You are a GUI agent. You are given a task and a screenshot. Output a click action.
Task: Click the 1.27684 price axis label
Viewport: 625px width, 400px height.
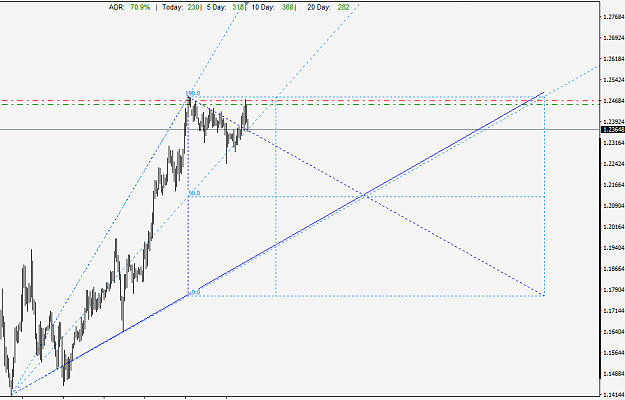(x=613, y=17)
